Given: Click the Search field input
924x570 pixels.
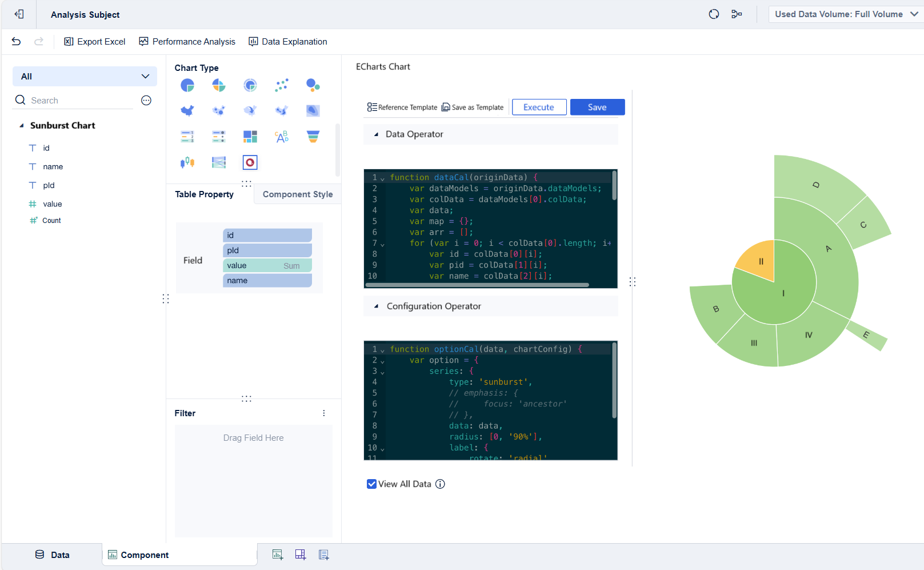Looking at the screenshot, I should (80, 101).
